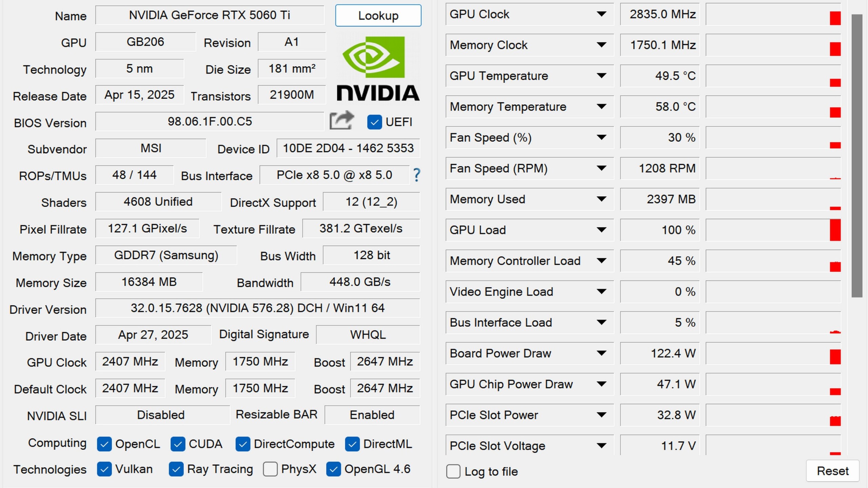Image resolution: width=868 pixels, height=488 pixels.
Task: Click the Subvendor value MSI
Action: coord(151,148)
